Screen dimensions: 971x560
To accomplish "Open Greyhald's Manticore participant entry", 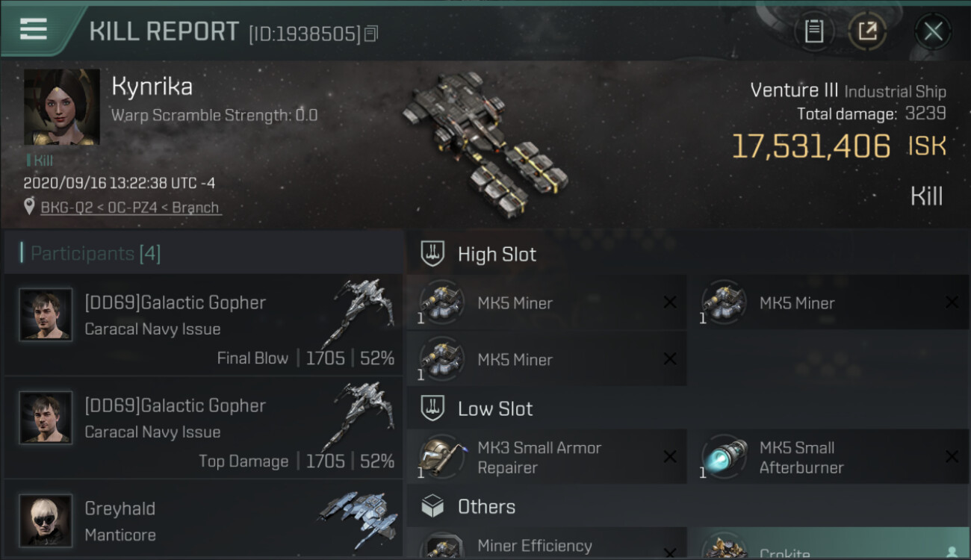I will point(203,520).
